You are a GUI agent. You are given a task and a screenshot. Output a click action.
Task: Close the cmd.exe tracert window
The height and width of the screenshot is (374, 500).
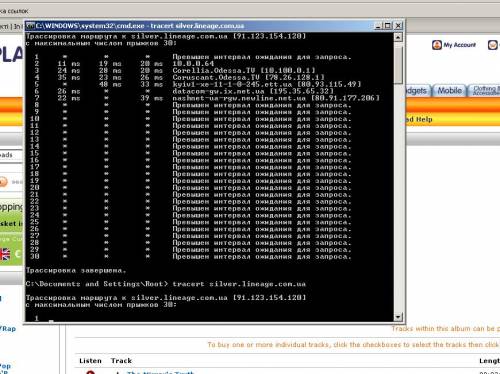click(398, 26)
